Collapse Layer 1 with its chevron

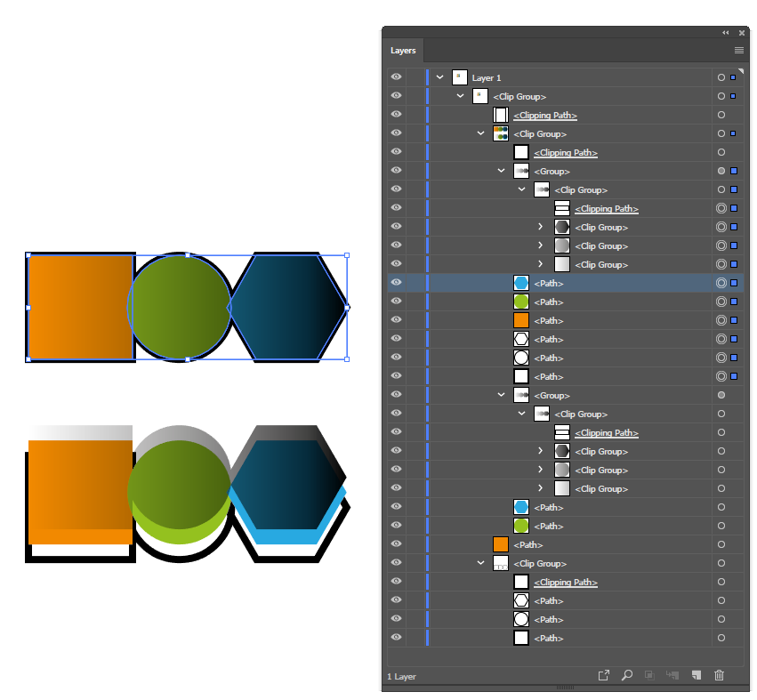pos(439,77)
